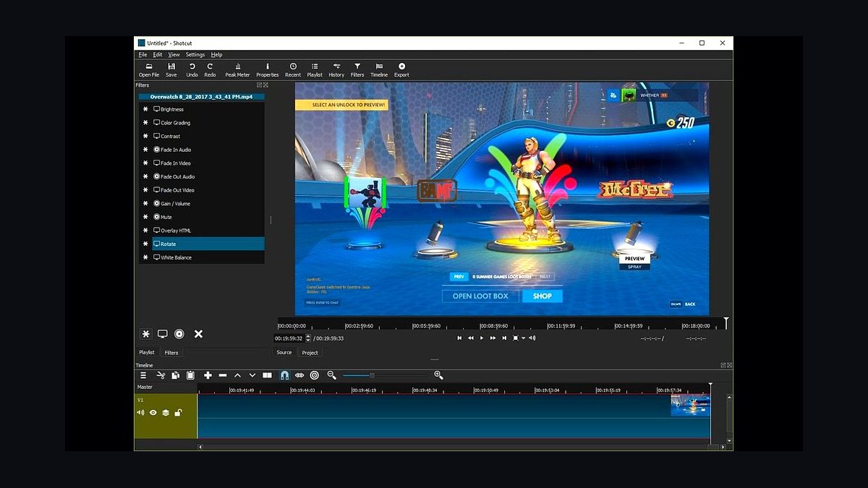This screenshot has width=868, height=488.
Task: Skip to the start of the video
Action: click(459, 338)
